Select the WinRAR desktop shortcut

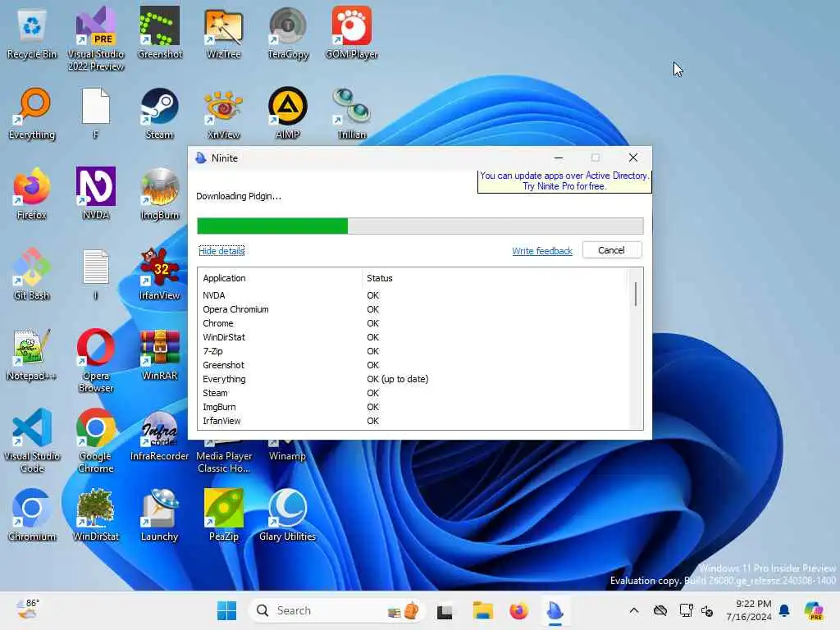tap(160, 354)
